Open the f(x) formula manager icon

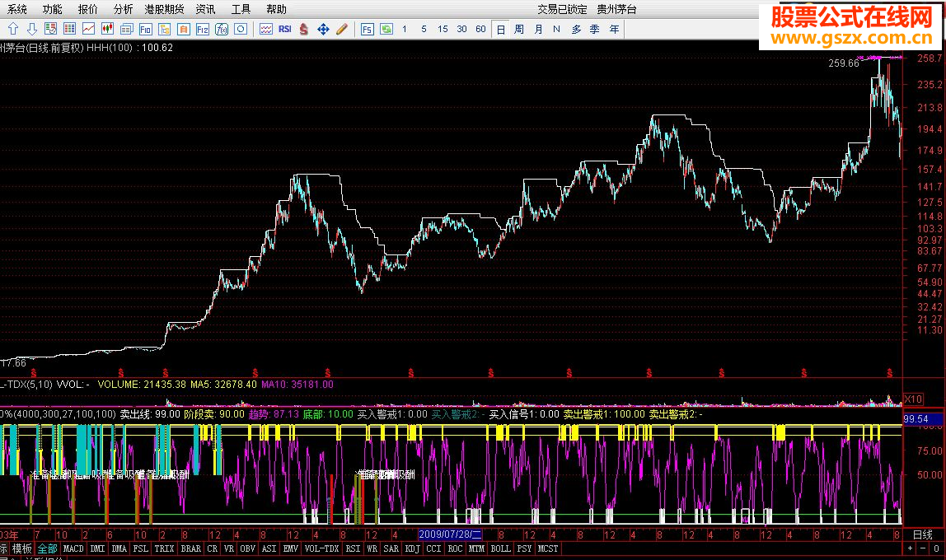tap(222, 29)
